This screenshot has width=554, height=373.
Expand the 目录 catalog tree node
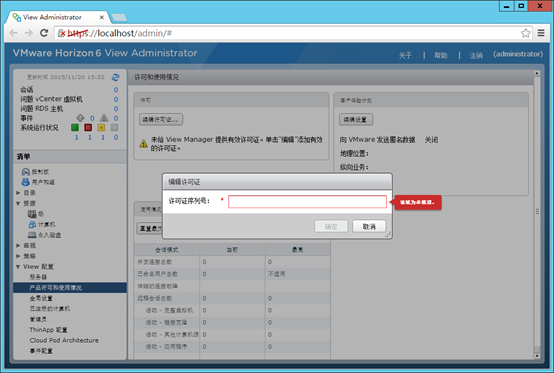tap(18, 193)
